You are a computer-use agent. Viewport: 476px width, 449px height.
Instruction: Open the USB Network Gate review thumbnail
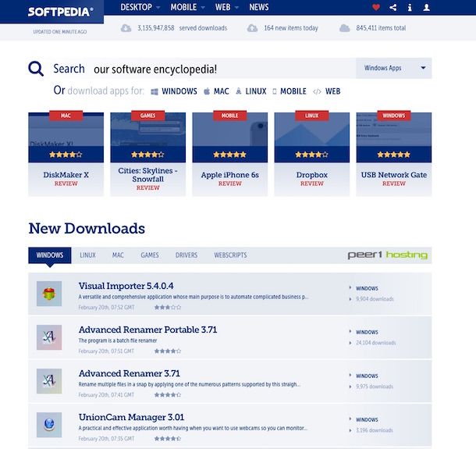click(x=394, y=137)
